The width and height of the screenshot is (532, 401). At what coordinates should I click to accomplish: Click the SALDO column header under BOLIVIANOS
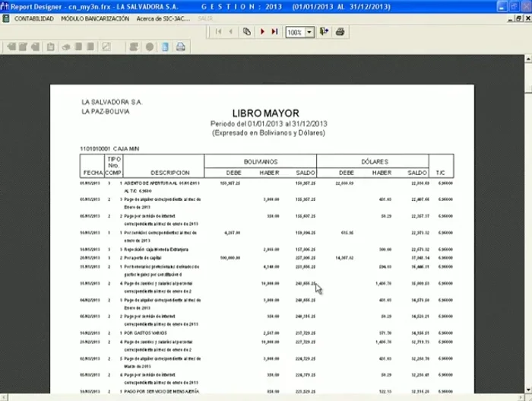[305, 172]
